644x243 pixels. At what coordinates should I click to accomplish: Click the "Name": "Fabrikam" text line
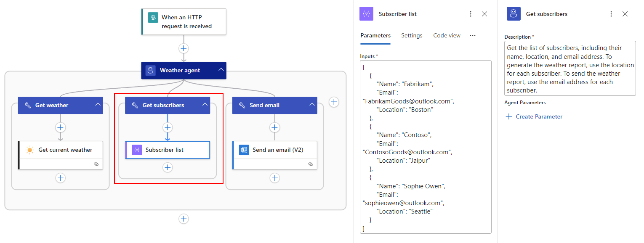coord(405,84)
